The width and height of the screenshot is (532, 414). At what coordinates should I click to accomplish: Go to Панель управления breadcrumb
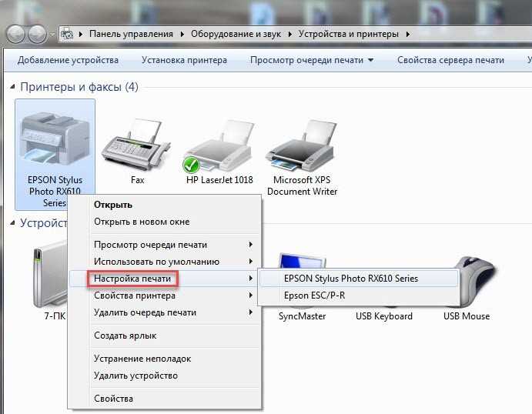131,34
